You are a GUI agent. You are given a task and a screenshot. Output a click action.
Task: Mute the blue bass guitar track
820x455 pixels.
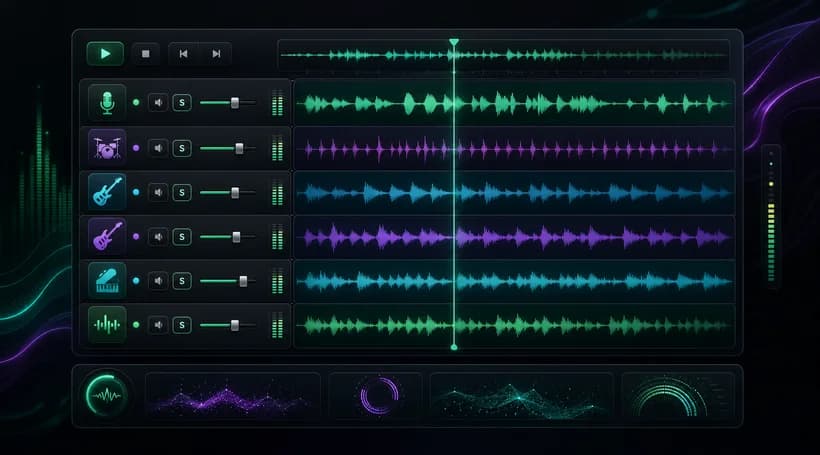pyautogui.click(x=158, y=192)
